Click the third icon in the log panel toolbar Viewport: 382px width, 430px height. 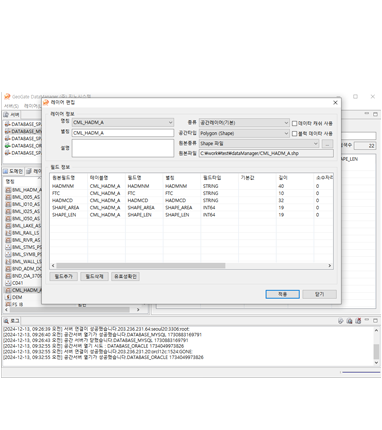[358, 321]
